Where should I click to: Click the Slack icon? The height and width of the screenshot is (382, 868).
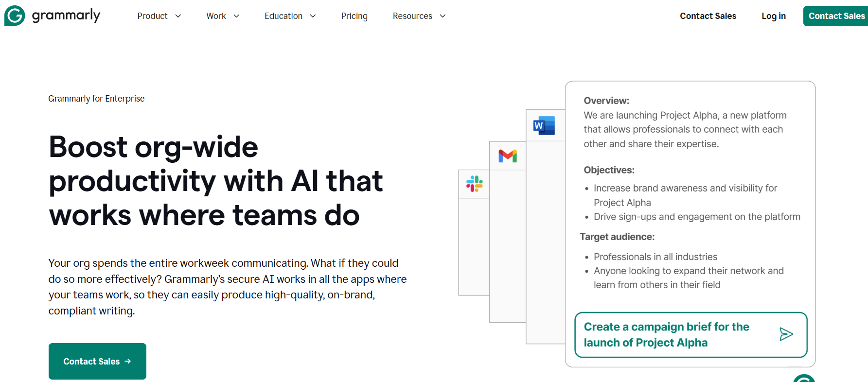(474, 184)
